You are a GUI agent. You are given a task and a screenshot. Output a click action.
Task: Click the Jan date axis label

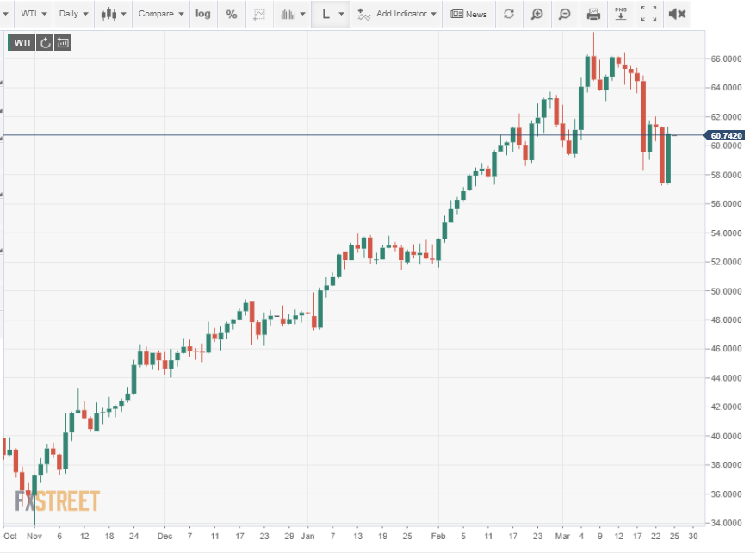(x=307, y=536)
